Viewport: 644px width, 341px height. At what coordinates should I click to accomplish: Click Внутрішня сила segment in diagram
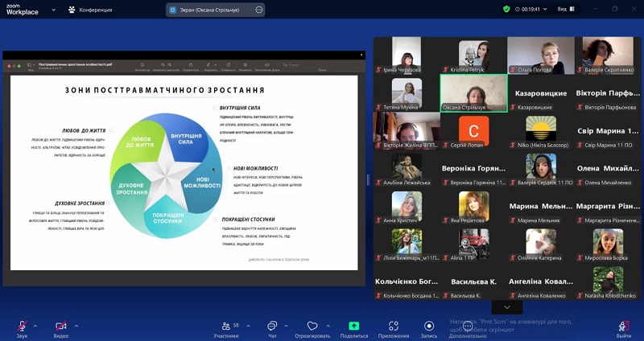click(186, 138)
